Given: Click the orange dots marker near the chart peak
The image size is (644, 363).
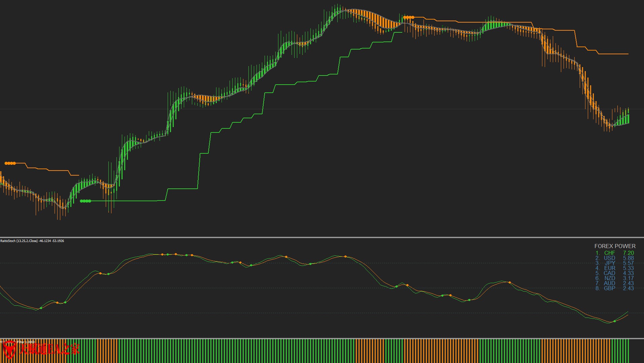Looking at the screenshot, I should (x=409, y=17).
